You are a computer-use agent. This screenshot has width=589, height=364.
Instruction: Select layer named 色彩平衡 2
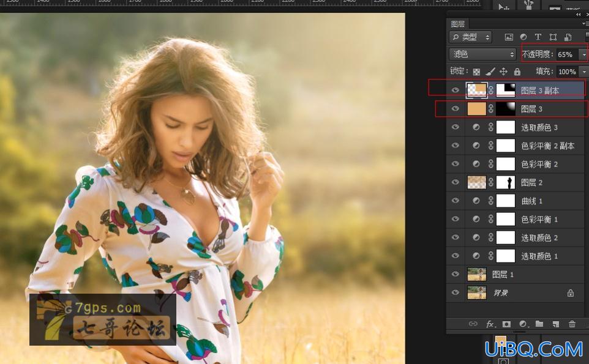point(539,164)
